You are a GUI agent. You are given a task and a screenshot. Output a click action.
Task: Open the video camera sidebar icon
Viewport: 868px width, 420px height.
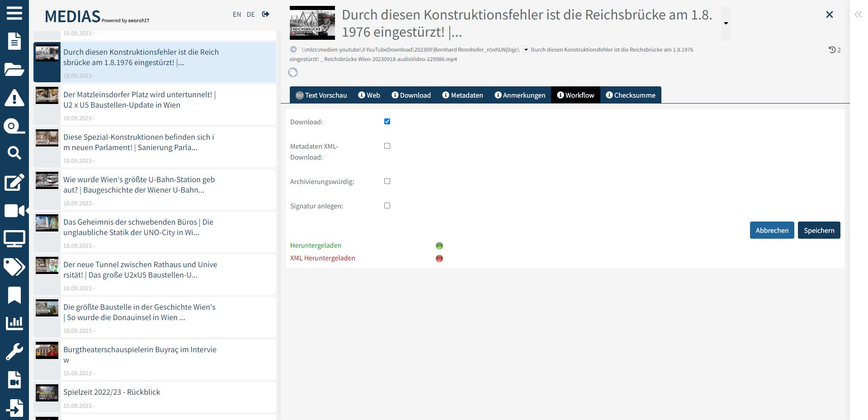coord(15,211)
